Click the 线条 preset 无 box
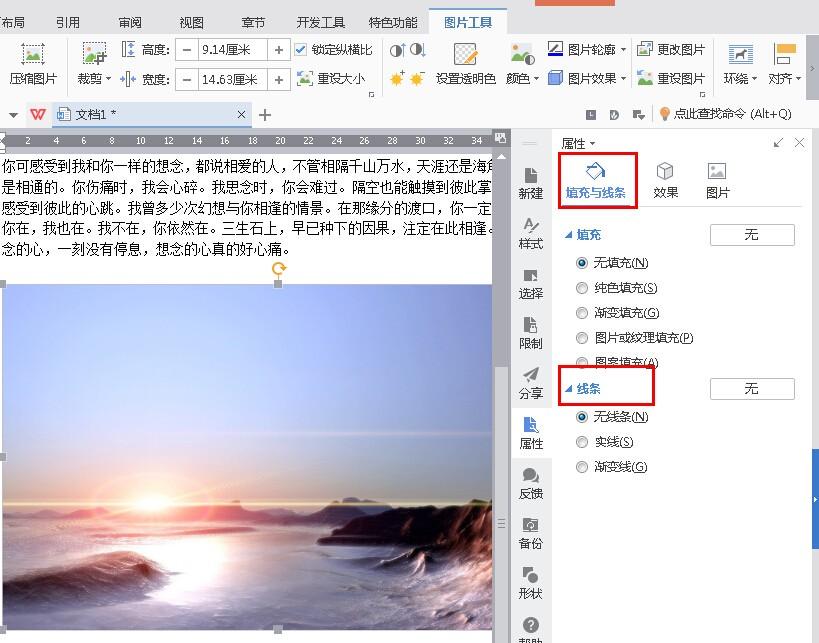This screenshot has height=643, width=819. click(x=752, y=389)
